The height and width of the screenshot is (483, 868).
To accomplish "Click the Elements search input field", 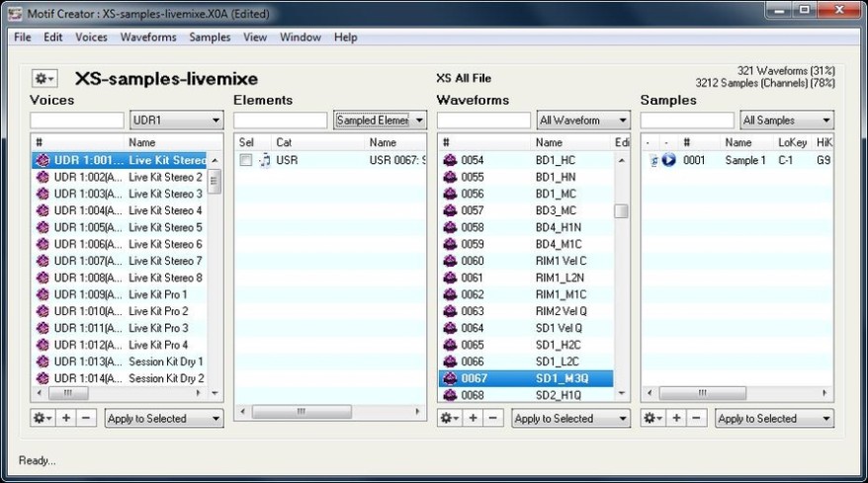I will coord(281,121).
